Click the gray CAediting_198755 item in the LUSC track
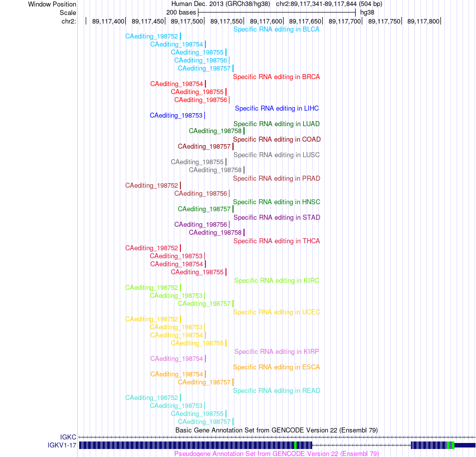476x457 pixels. tap(197, 162)
